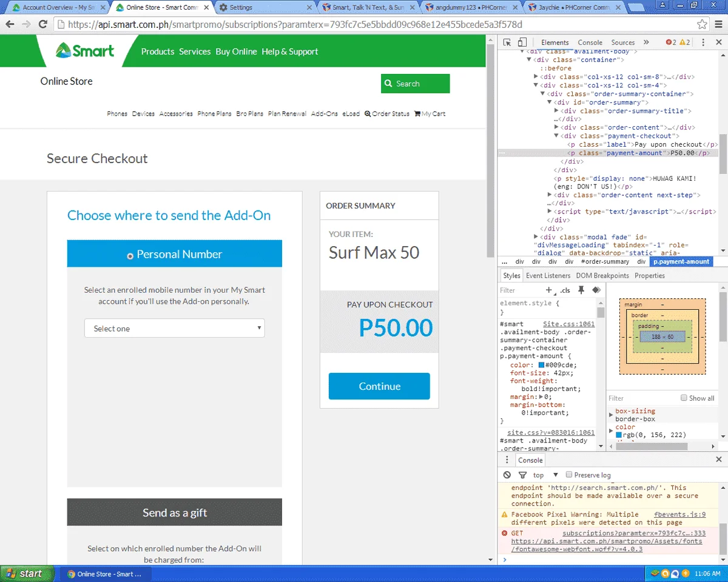The image size is (728, 582).
Task: Click Order Status magnifier link
Action: tap(387, 113)
